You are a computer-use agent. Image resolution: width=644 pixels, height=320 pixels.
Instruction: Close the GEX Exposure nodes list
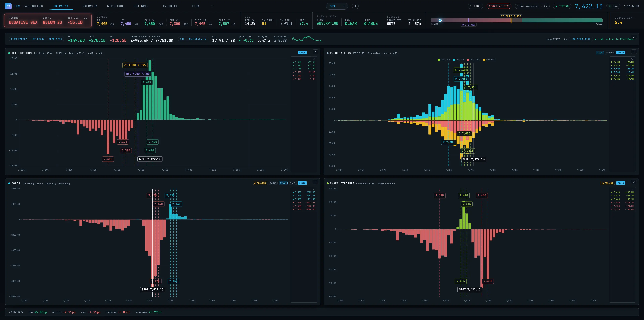[314, 59]
